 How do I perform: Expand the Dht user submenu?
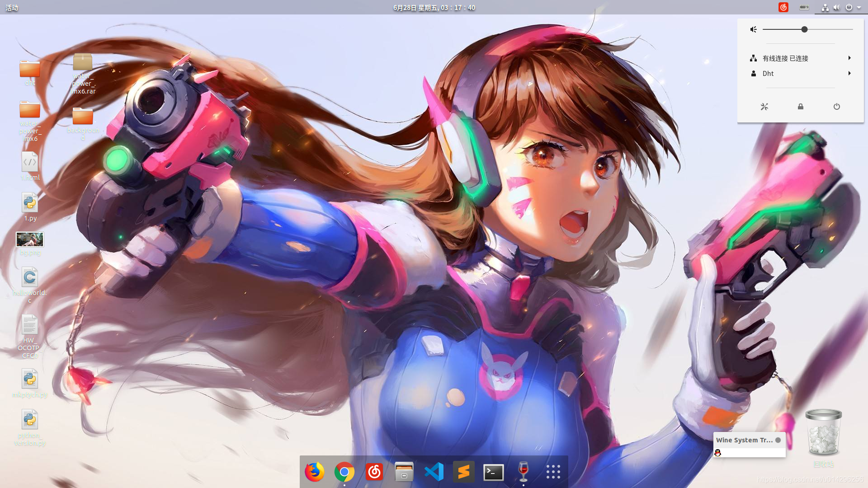[801, 73]
